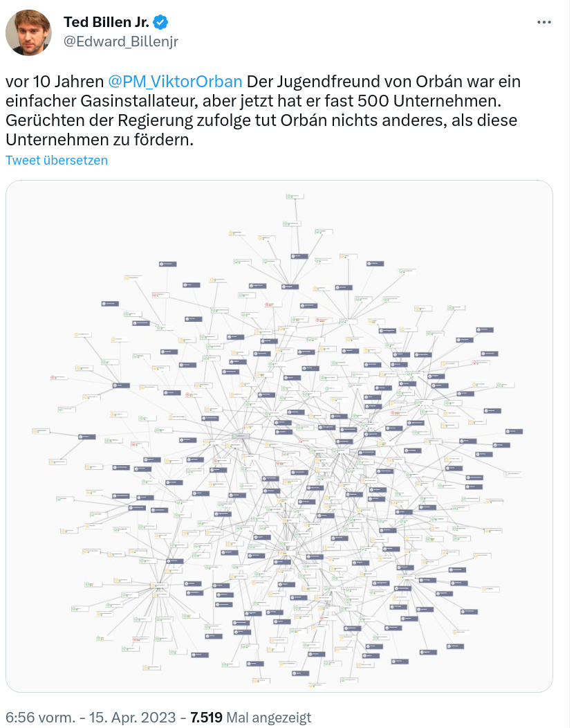The height and width of the screenshot is (728, 576).
Task: Click the 7.519 view count number
Action: tap(206, 718)
